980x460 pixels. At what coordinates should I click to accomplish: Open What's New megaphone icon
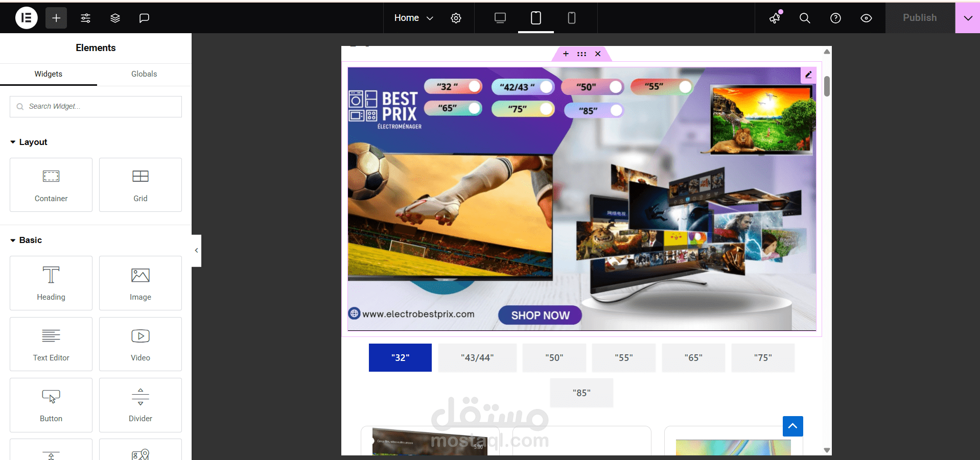[x=775, y=18]
